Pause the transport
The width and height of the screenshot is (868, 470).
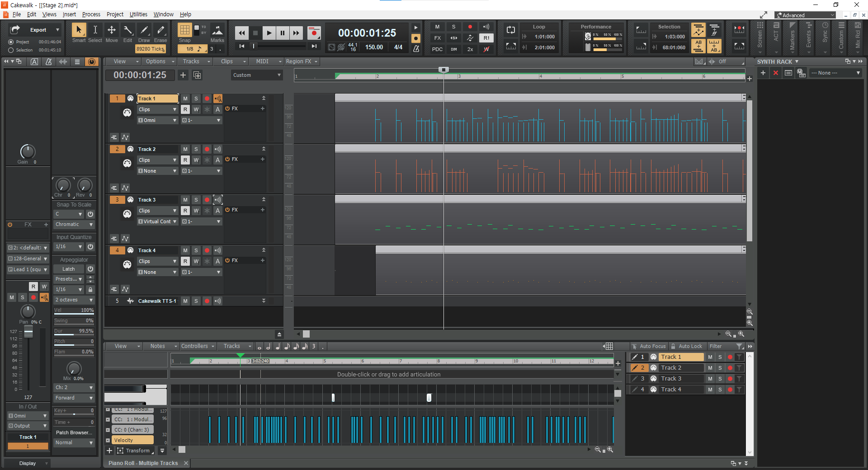coord(283,33)
